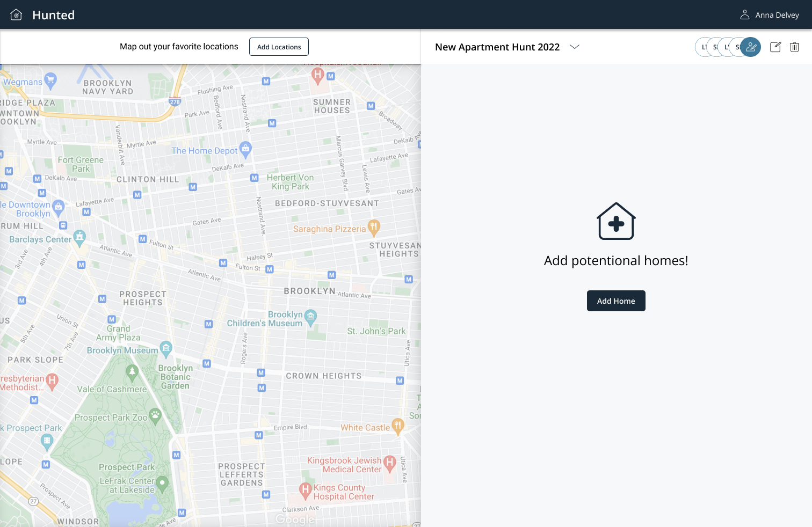812x527 pixels.
Task: Click the edit hunt pencil icon
Action: [x=775, y=47]
